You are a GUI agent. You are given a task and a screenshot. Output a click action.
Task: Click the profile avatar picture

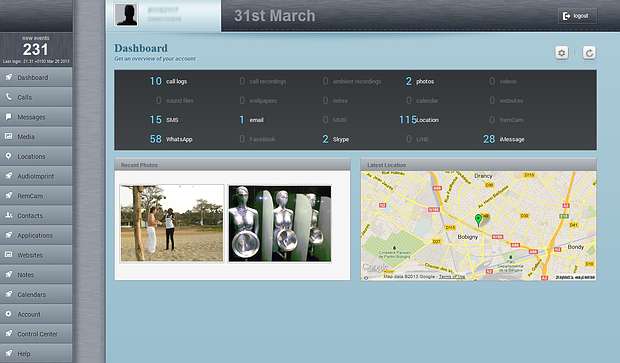pos(126,15)
